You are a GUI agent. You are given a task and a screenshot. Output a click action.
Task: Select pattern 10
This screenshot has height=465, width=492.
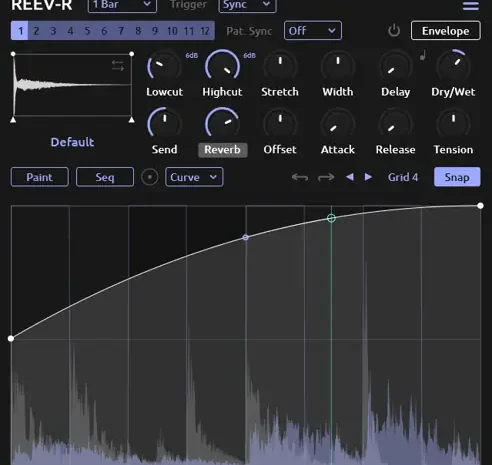172,31
